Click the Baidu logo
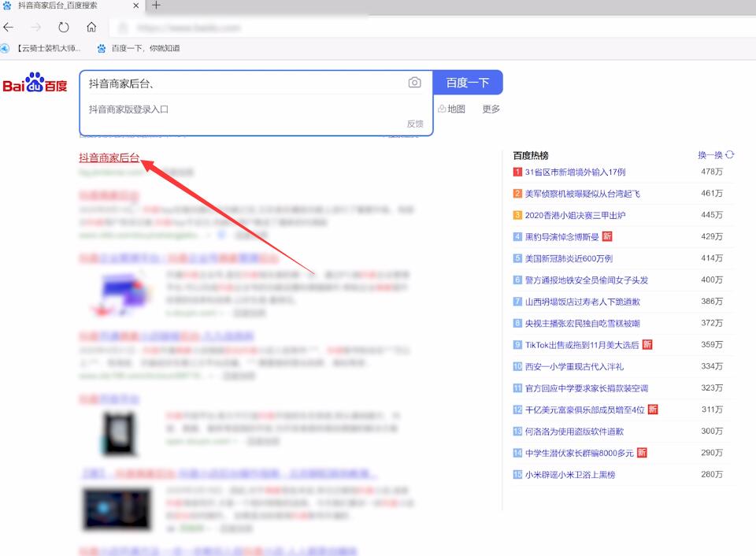The width and height of the screenshot is (756, 556). [x=35, y=83]
